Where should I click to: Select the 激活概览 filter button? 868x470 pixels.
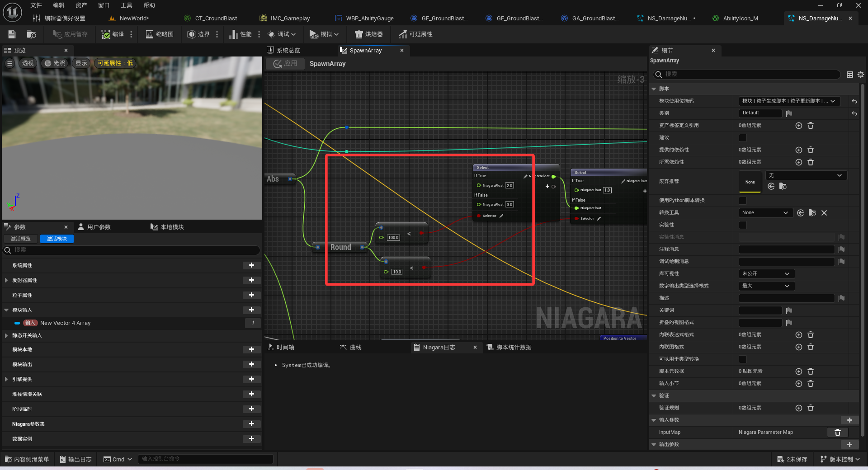[x=21, y=239]
